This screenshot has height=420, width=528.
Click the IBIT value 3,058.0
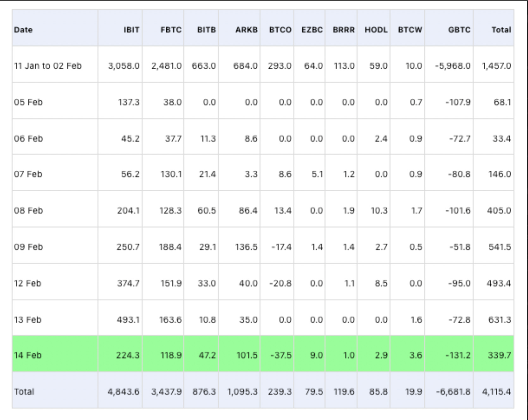pyautogui.click(x=124, y=66)
